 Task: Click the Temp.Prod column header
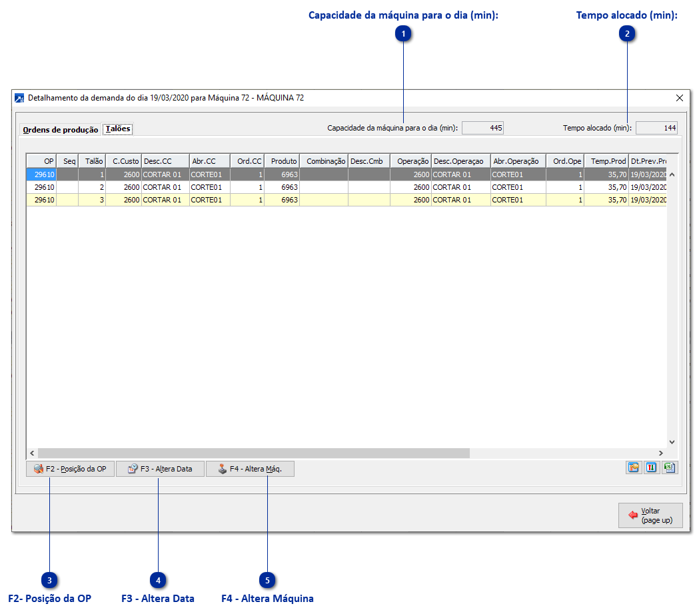pos(607,161)
